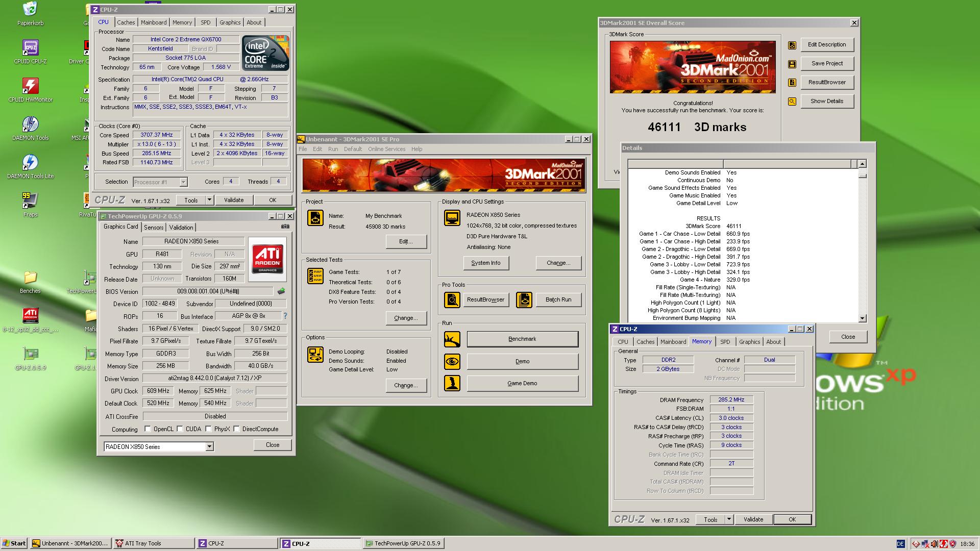Expand the RADEON X850 Series dropdown
The width and height of the screenshot is (980, 551).
pyautogui.click(x=209, y=447)
